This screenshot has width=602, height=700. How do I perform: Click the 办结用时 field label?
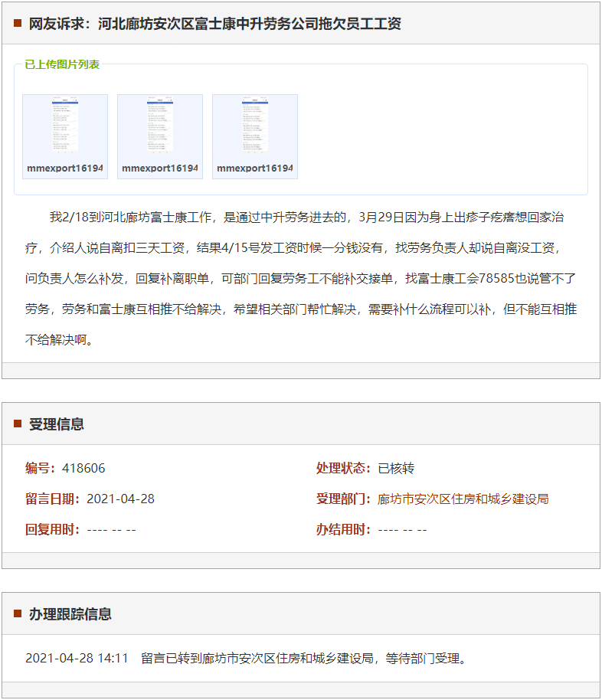(343, 529)
